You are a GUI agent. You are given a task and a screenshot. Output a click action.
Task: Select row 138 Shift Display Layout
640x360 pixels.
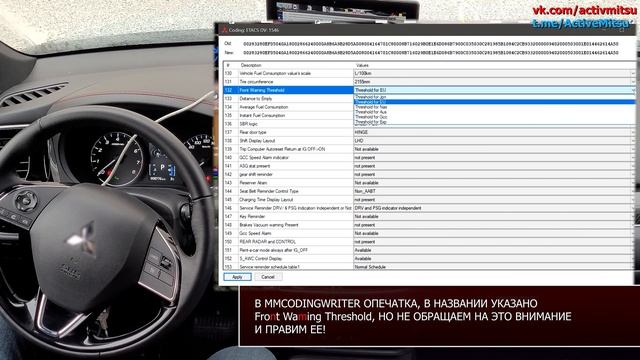pyautogui.click(x=288, y=141)
